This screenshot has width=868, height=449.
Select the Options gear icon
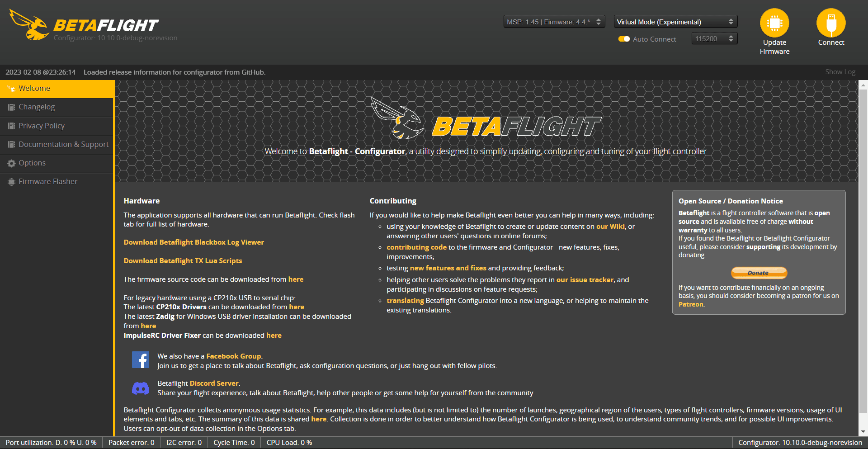click(11, 163)
